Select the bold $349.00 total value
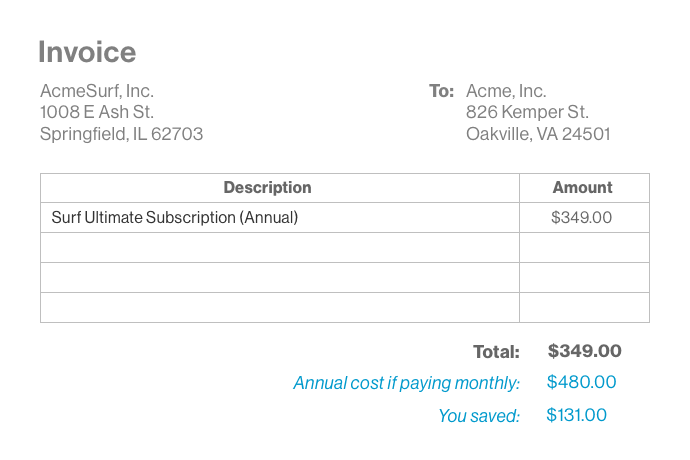 [585, 351]
